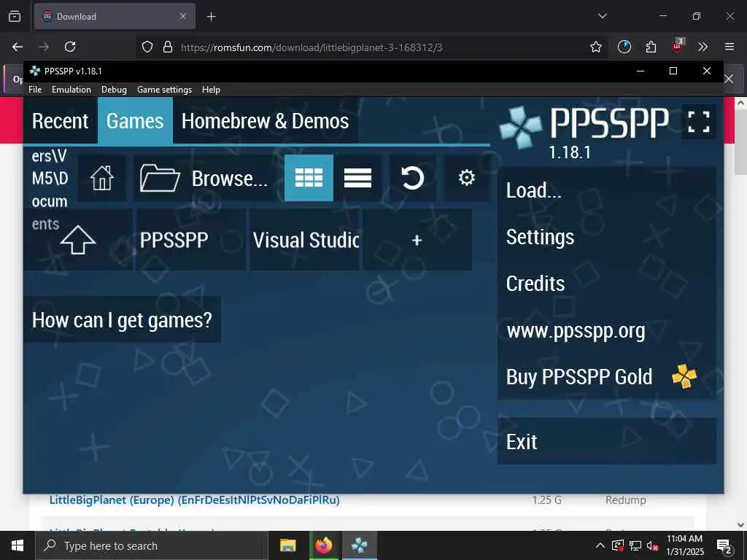747x560 pixels.
Task: Close the Download browser tab
Action: pos(183,16)
